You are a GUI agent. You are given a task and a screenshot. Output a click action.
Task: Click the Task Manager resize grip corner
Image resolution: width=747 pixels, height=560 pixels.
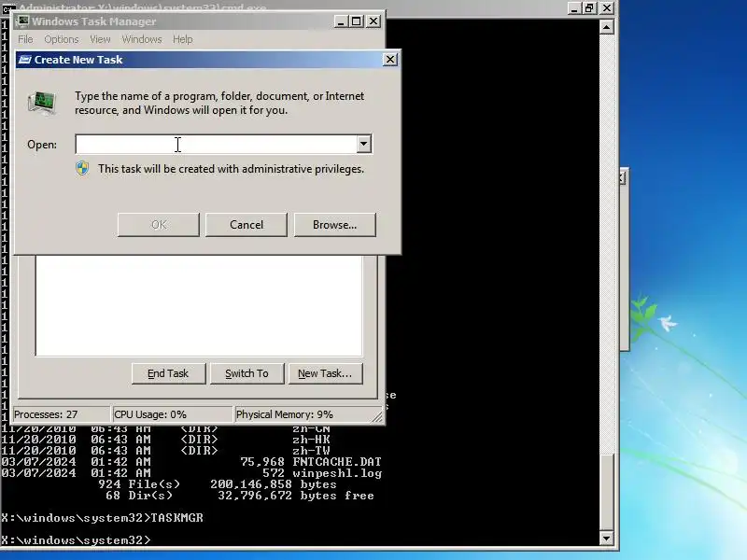(377, 416)
